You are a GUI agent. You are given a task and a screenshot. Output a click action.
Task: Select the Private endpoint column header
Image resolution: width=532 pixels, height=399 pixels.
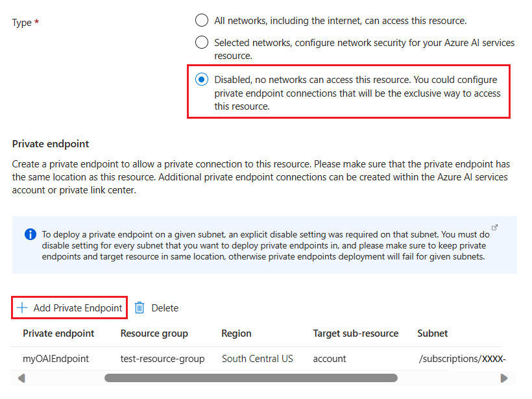(58, 333)
